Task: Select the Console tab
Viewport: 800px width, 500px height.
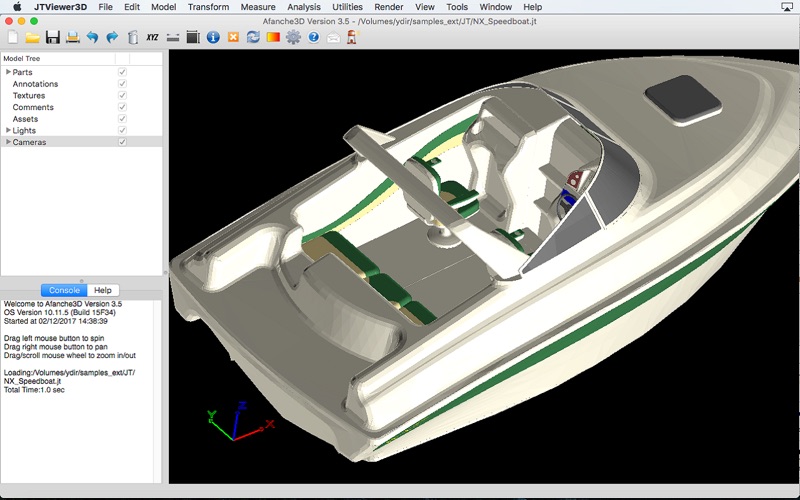Action: tap(64, 290)
